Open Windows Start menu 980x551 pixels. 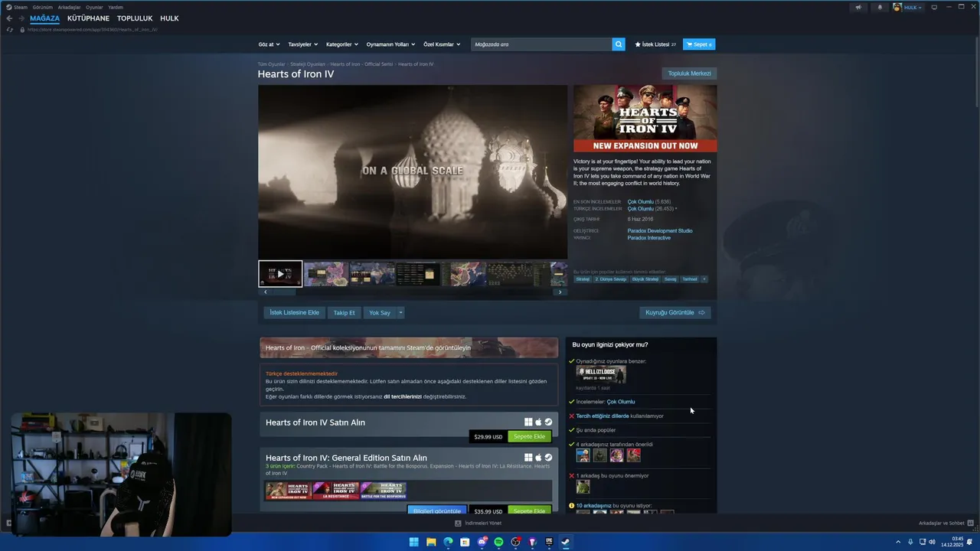(414, 542)
